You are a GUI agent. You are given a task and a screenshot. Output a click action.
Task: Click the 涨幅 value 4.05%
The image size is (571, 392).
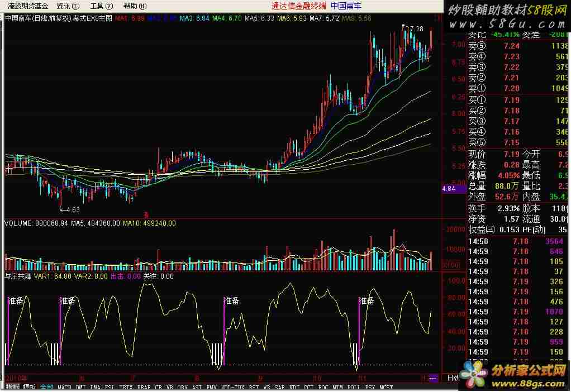pos(508,175)
